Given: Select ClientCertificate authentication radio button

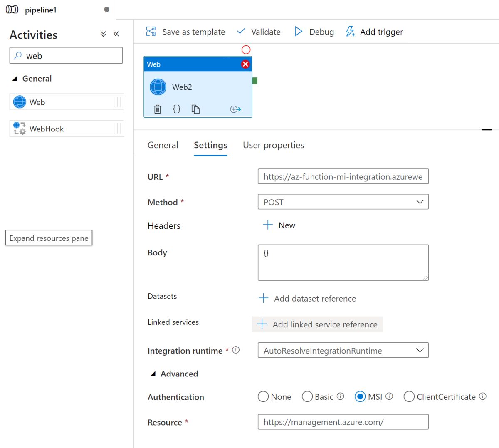Looking at the screenshot, I should coord(409,397).
